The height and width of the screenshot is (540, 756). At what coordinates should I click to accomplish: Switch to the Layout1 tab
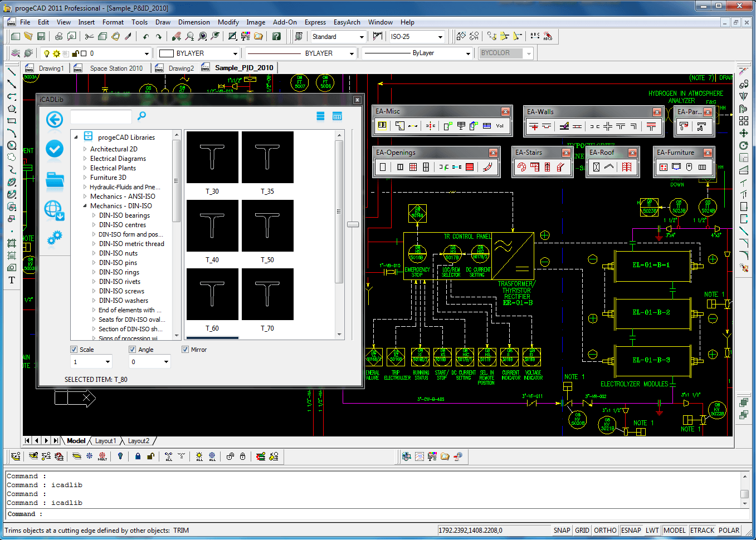[x=105, y=441]
